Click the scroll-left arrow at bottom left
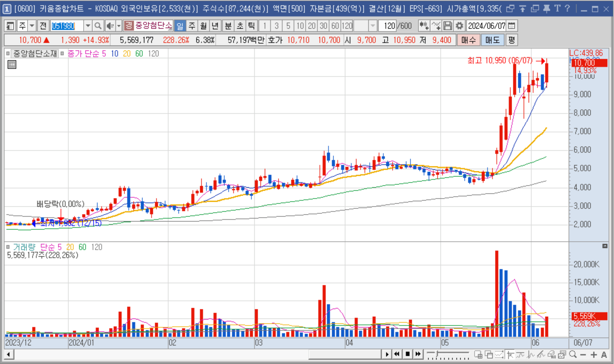 9,354
